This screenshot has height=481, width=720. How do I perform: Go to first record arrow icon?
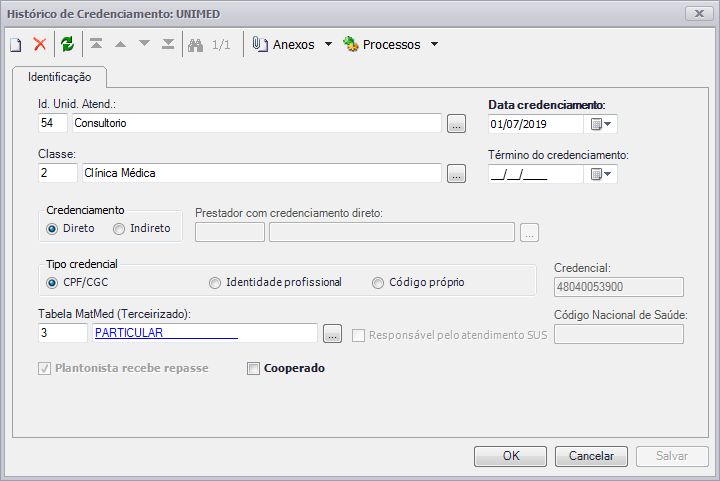coord(96,44)
